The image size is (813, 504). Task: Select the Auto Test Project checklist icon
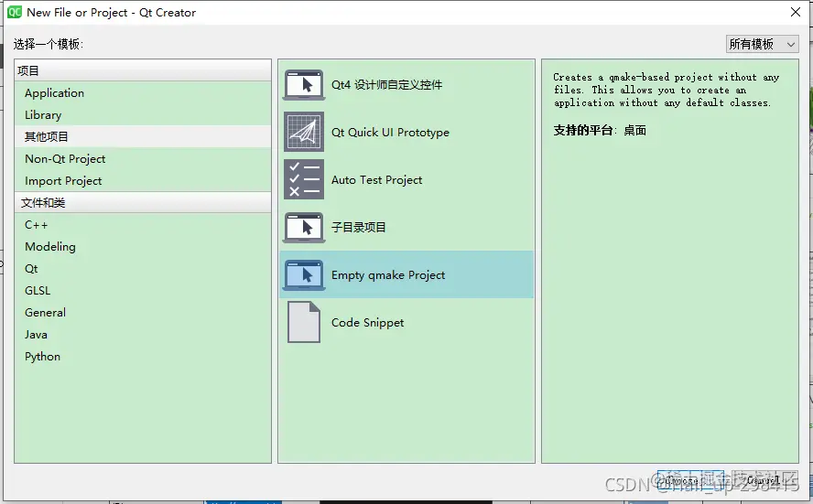pyautogui.click(x=304, y=179)
